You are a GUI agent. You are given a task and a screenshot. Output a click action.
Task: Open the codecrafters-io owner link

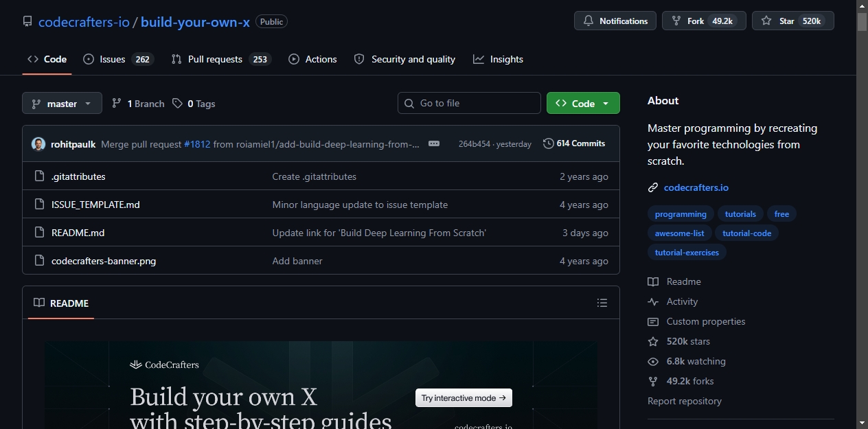(x=84, y=21)
